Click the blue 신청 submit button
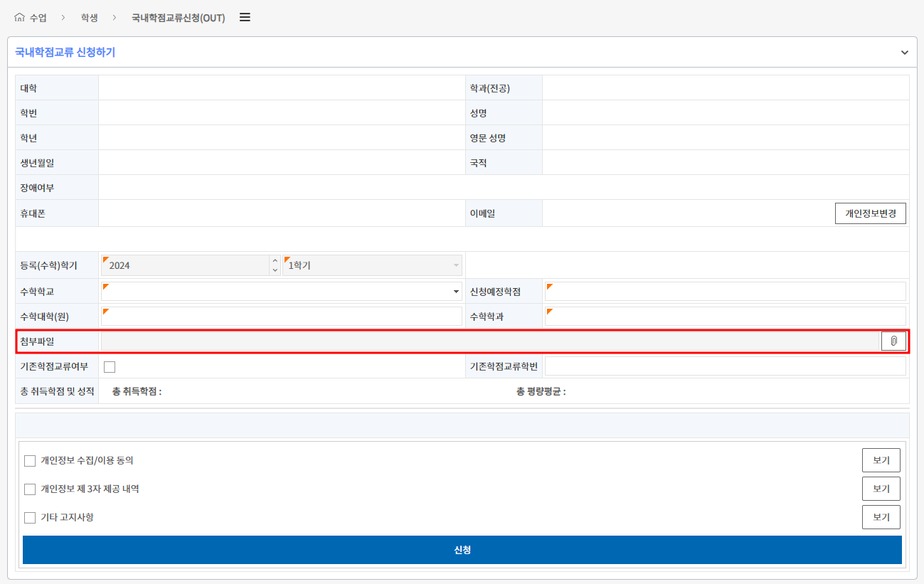 pos(462,550)
